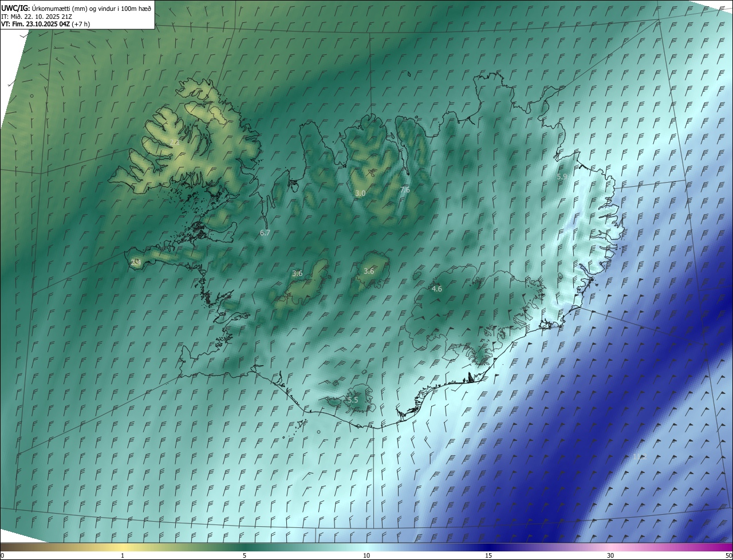Click the 5.5 value on south glacier
The image size is (733, 560).
(353, 400)
